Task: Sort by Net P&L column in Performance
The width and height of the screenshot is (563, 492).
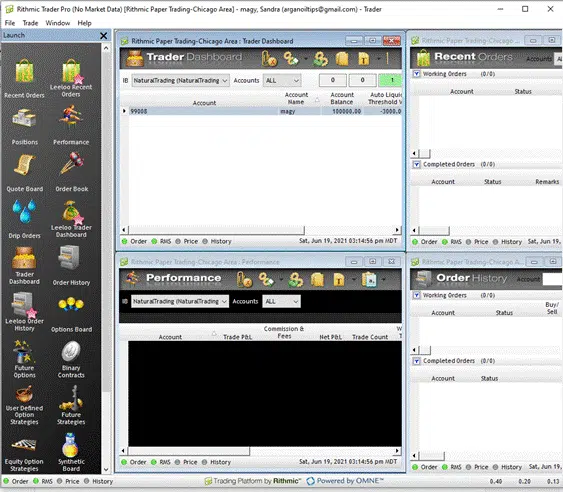Action: point(330,337)
